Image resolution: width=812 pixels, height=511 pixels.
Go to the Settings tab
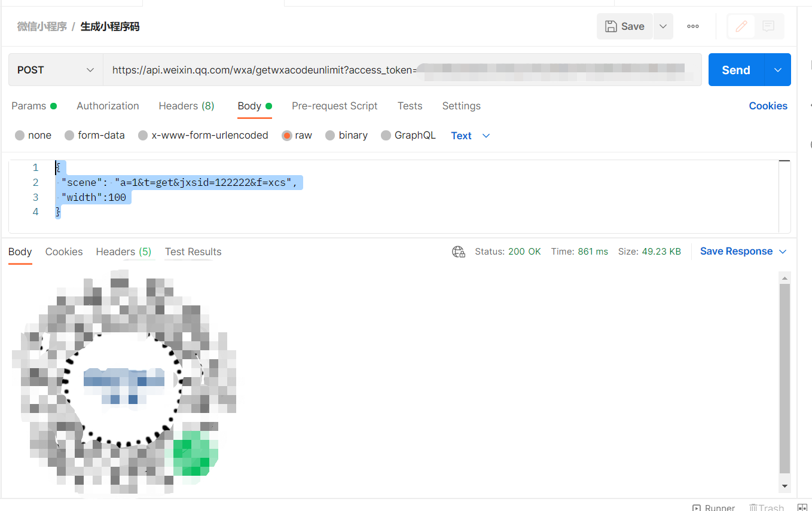(461, 106)
